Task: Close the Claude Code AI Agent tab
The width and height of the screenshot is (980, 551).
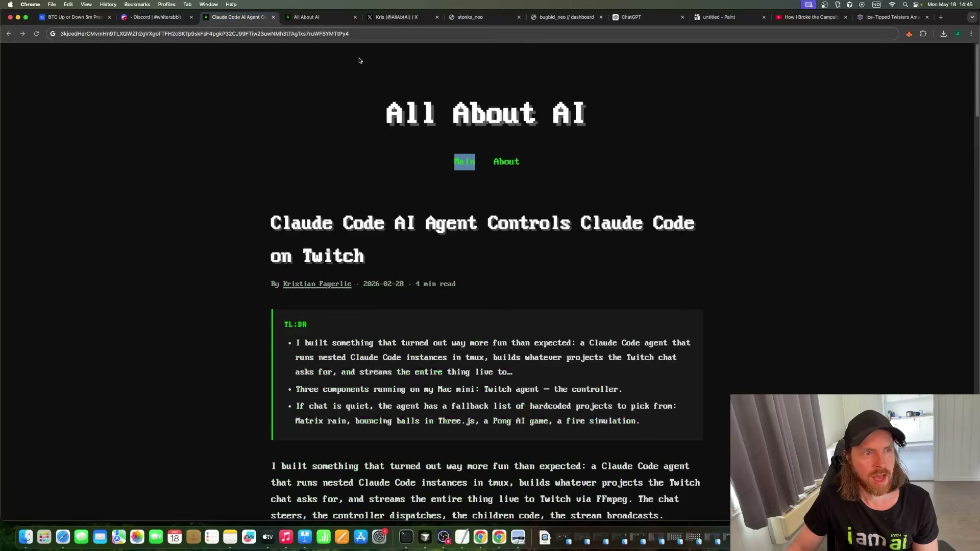Action: point(273,17)
